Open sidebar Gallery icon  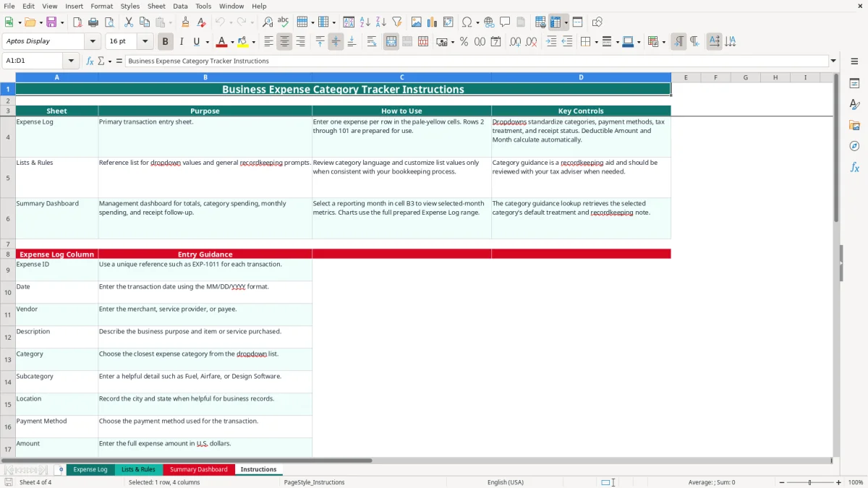[x=854, y=125]
